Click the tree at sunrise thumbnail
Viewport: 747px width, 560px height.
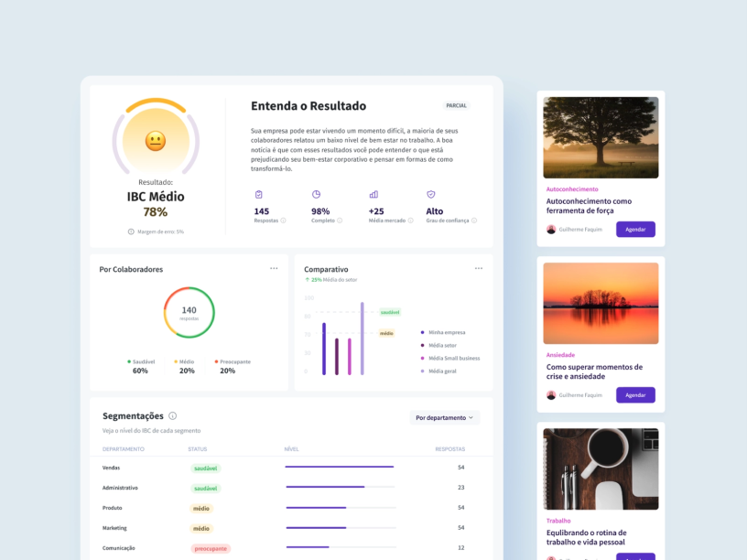click(601, 137)
